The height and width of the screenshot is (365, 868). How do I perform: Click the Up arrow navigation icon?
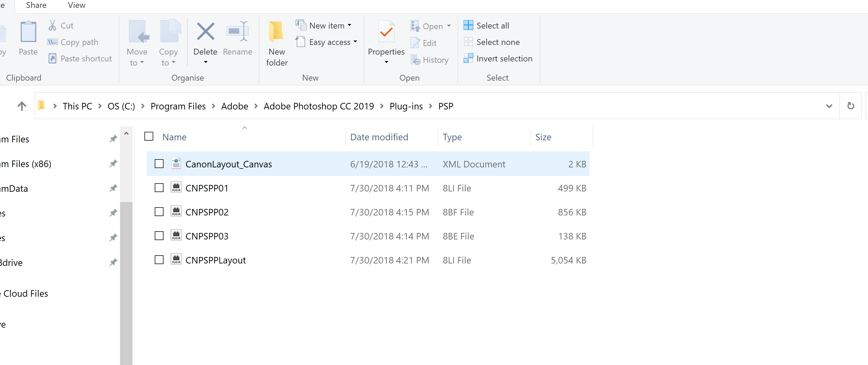tap(22, 106)
